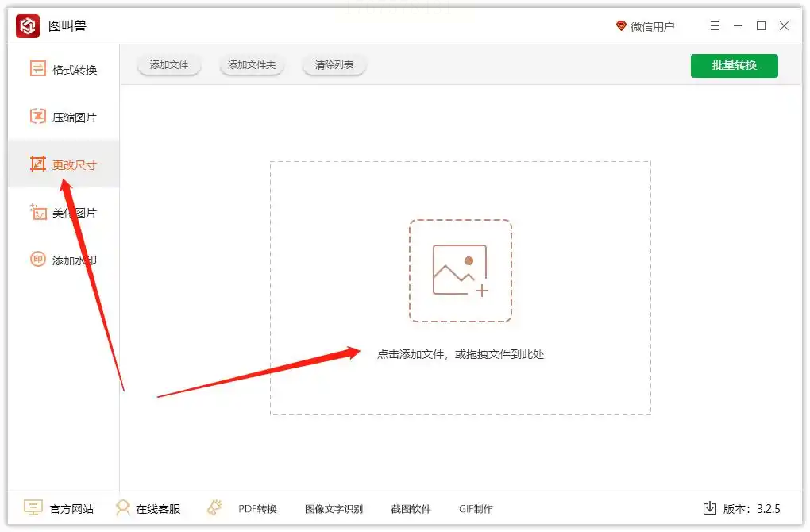
Task: Click the 图叫兽 app logo icon
Action: (x=27, y=26)
